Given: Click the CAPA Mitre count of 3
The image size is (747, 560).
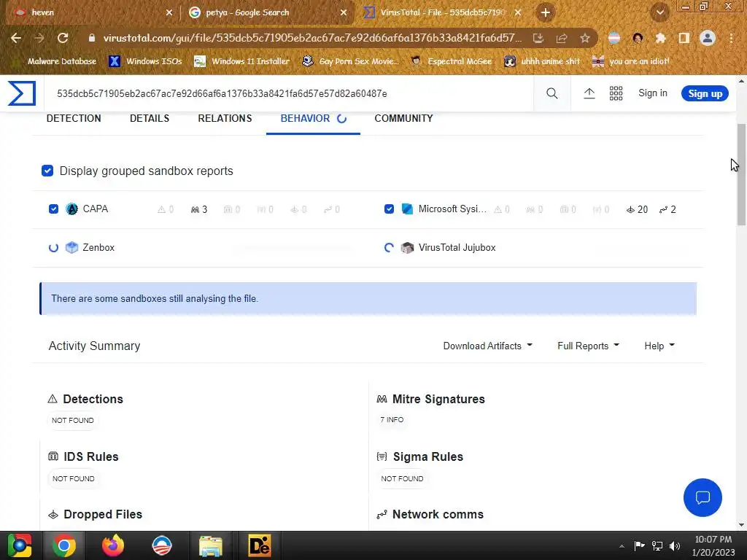Looking at the screenshot, I should (199, 209).
